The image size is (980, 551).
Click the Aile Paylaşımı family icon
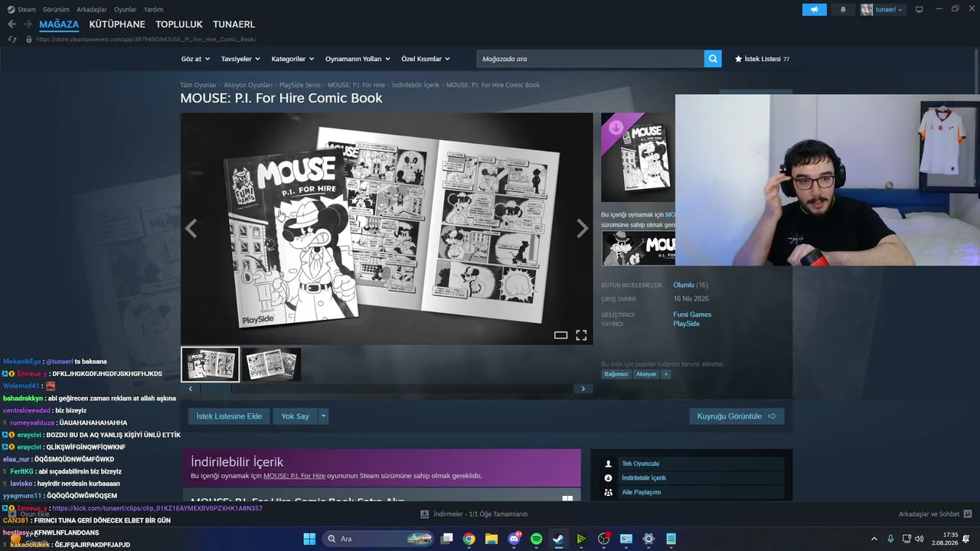(x=609, y=492)
